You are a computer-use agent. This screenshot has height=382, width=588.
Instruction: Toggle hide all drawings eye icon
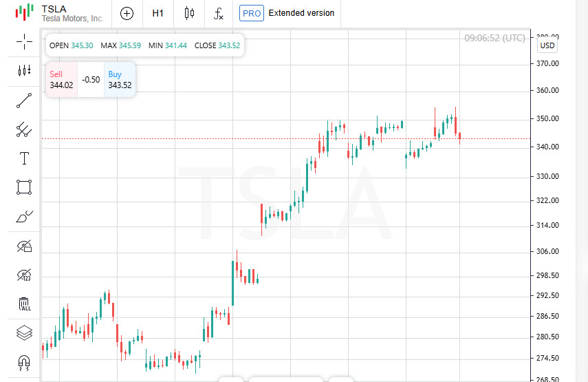pyautogui.click(x=24, y=246)
